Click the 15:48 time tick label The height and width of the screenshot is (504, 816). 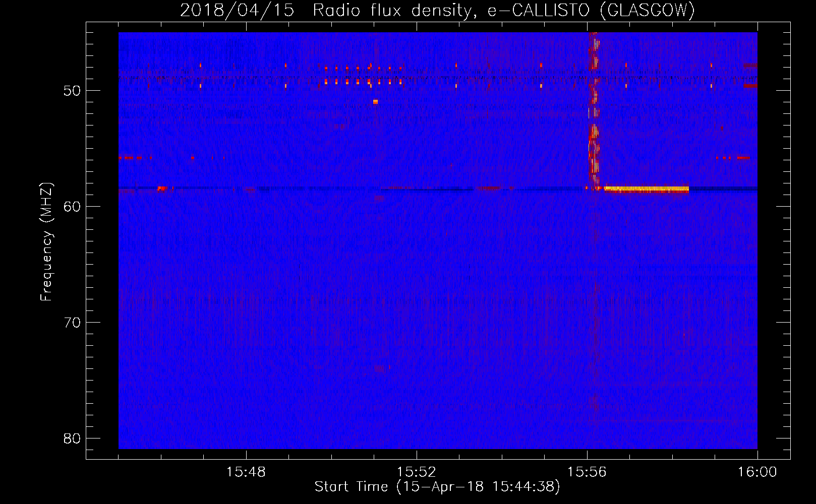click(x=246, y=472)
